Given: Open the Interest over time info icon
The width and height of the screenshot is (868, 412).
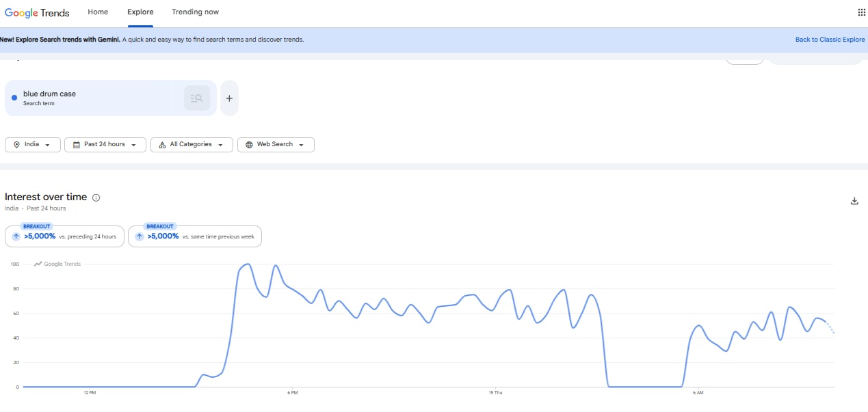Looking at the screenshot, I should [x=96, y=197].
